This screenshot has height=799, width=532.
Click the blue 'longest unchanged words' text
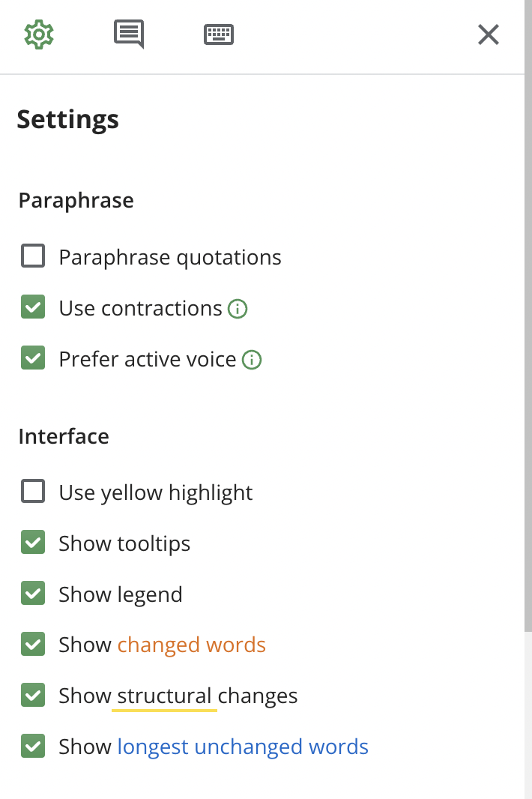[243, 747]
